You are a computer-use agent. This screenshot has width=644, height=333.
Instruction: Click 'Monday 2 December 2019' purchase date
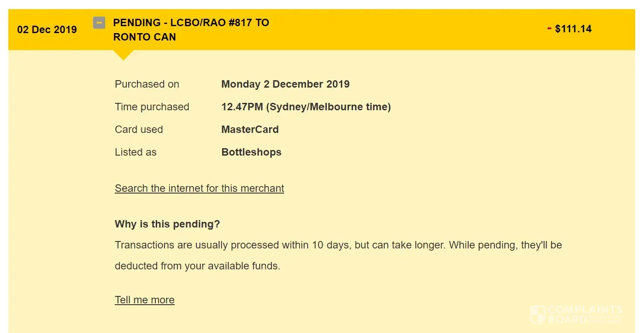(285, 84)
